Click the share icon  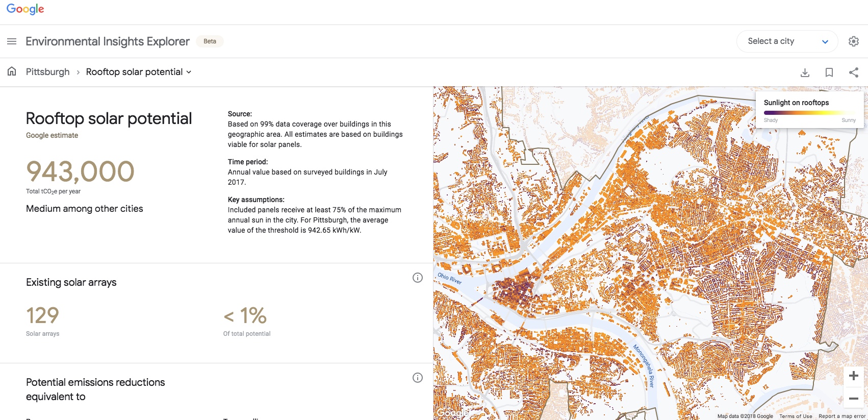pyautogui.click(x=854, y=72)
